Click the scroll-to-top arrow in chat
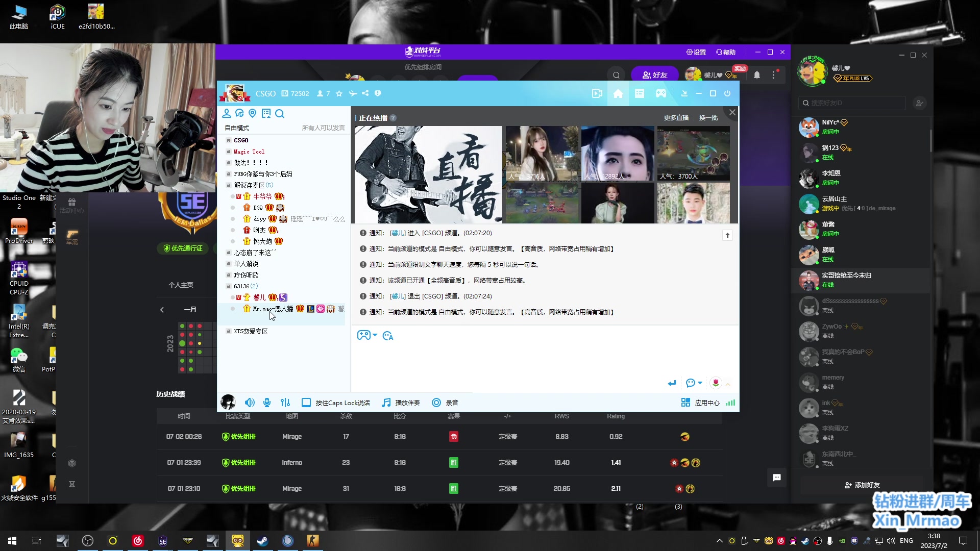The image size is (980, 551). point(727,235)
